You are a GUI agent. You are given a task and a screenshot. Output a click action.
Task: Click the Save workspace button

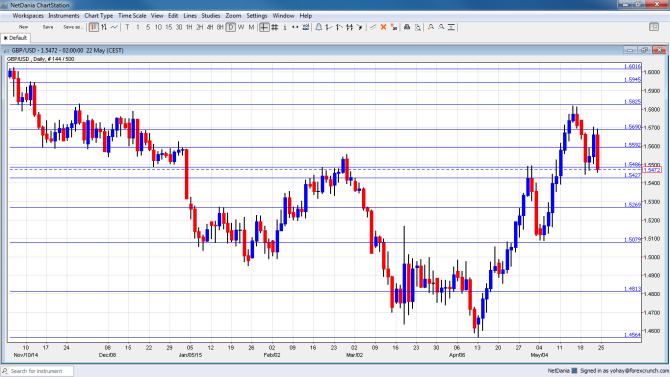pyautogui.click(x=48, y=27)
